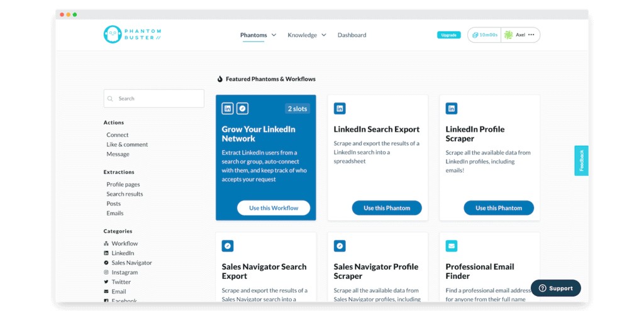
Task: Expand the Knowledge menu chevron
Action: tap(324, 35)
